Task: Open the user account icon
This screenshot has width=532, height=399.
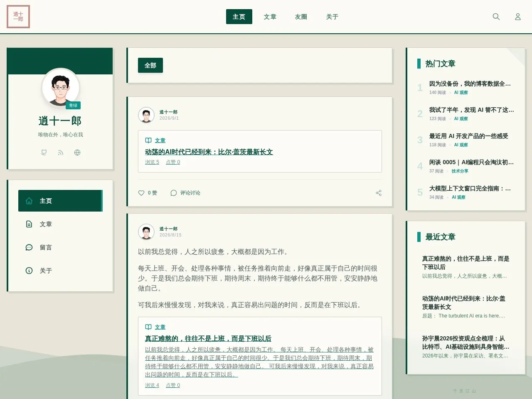Action: 518,17
